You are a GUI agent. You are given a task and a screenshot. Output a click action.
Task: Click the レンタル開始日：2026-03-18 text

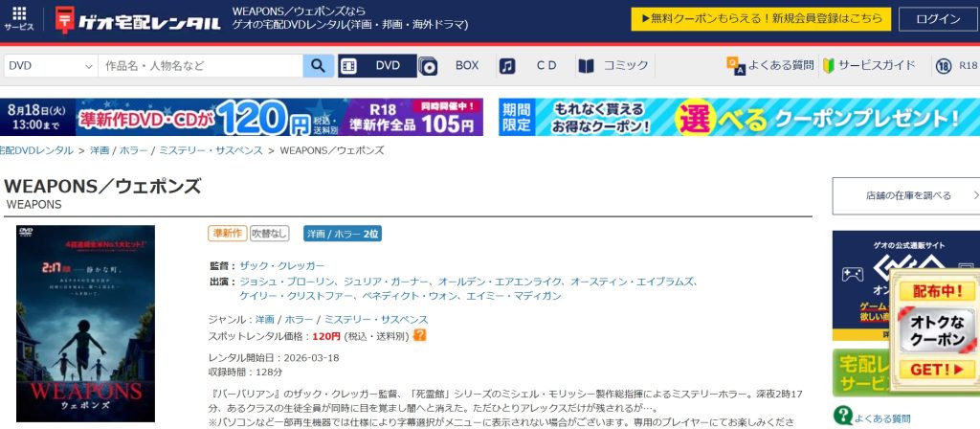pyautogui.click(x=274, y=358)
